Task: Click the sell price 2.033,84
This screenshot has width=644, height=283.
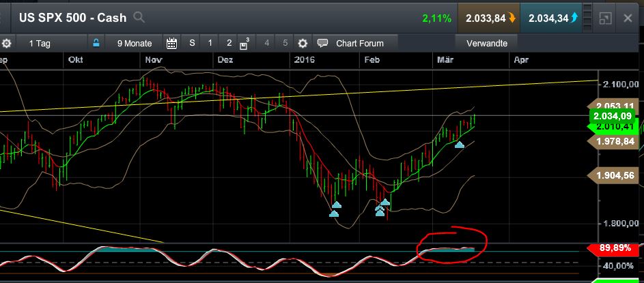Action: tap(486, 18)
